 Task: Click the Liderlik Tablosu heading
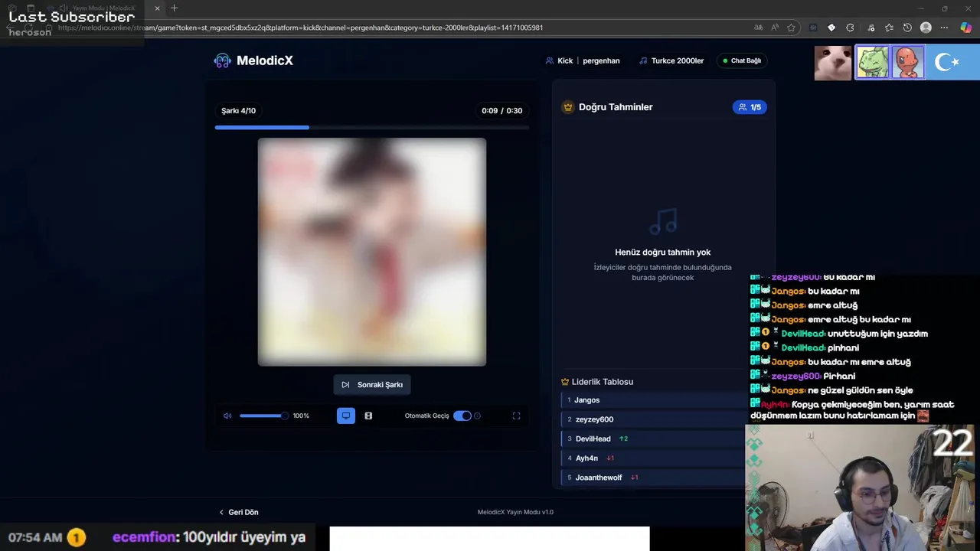(x=603, y=382)
